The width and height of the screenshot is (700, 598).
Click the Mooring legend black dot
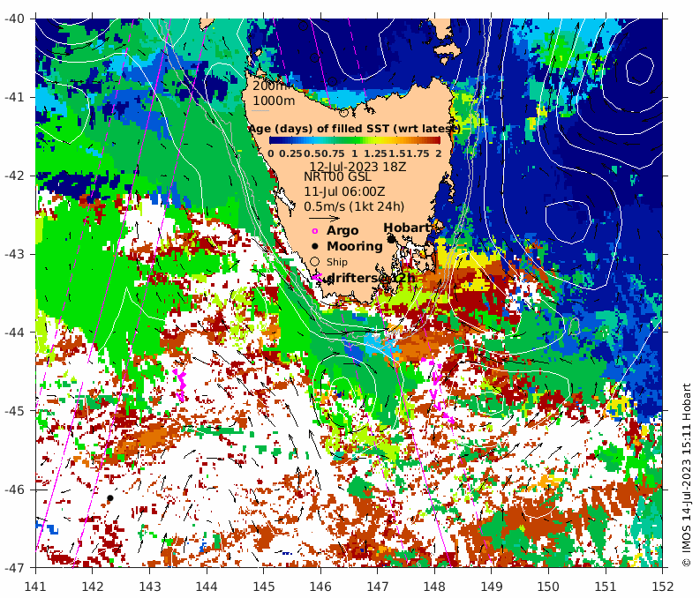[x=315, y=246]
